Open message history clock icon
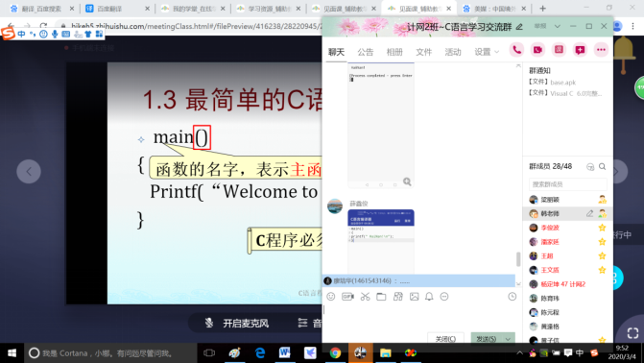 click(x=513, y=297)
